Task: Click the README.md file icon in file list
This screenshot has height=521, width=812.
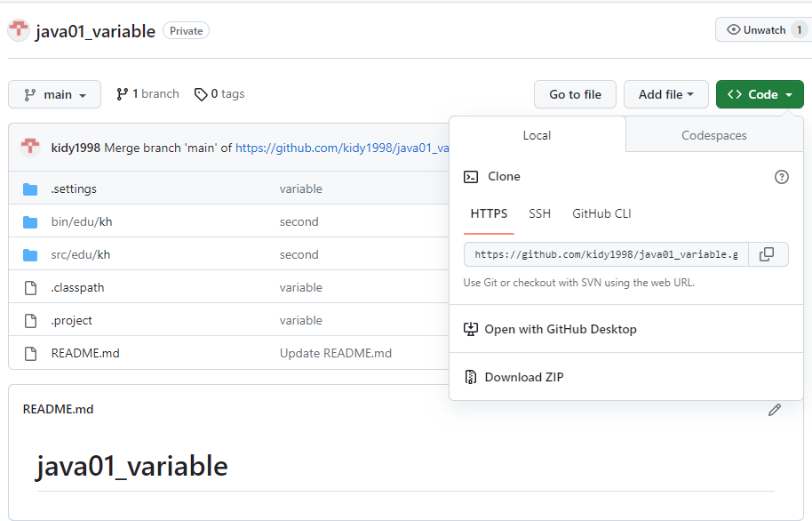Action: 31,353
